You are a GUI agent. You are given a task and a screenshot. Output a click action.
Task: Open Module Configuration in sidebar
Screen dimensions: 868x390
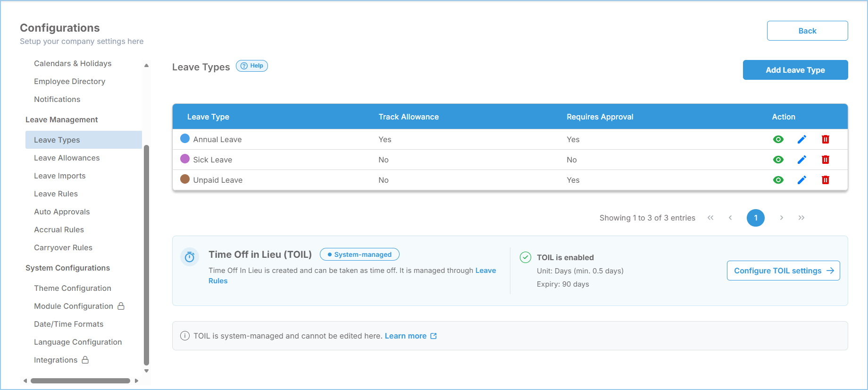(x=74, y=306)
